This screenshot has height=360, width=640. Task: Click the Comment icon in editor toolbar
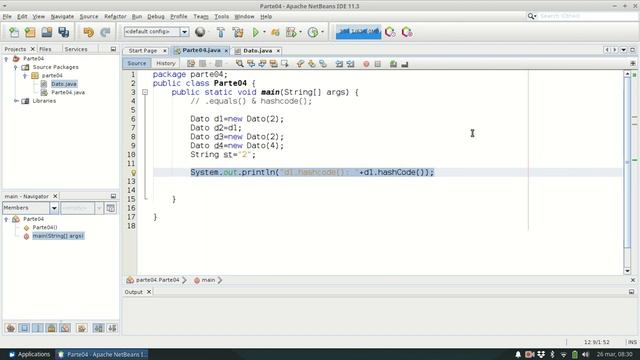[x=393, y=64]
